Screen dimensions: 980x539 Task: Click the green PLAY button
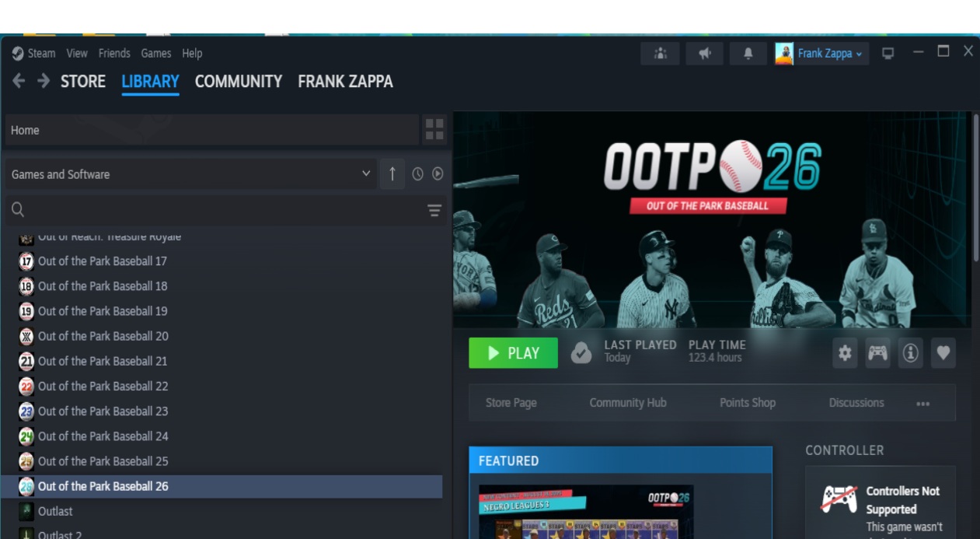click(x=513, y=353)
